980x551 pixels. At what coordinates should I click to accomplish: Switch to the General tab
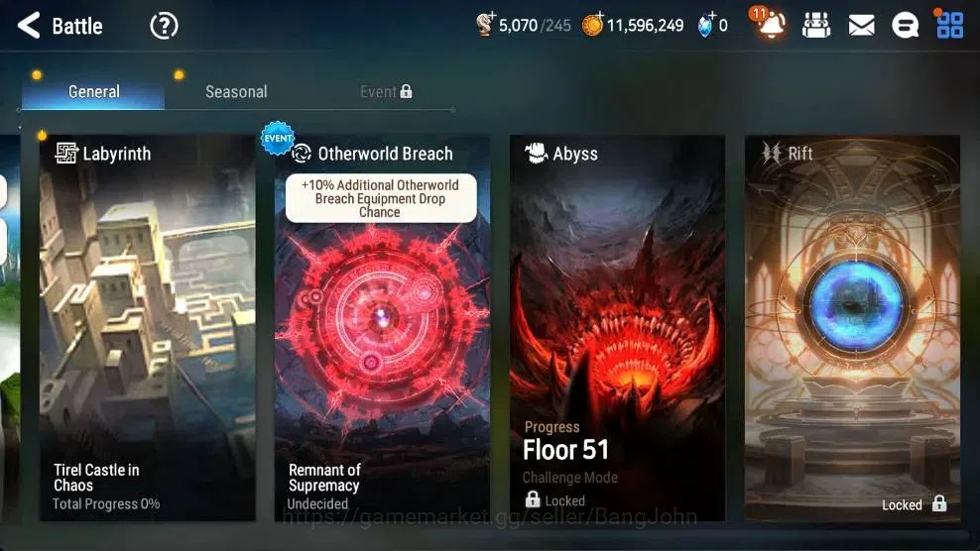(x=94, y=92)
